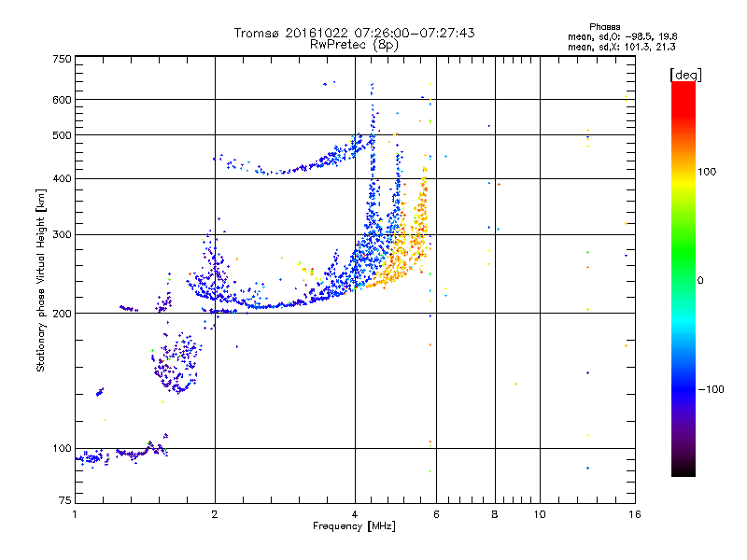Click the y-axis label '200'
747x560 pixels.
62,314
